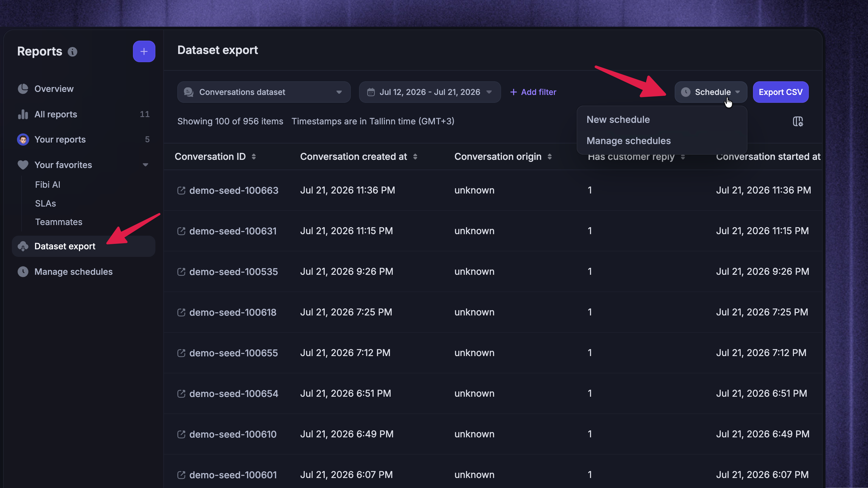Open conversation demo-seed-100631 via its external link icon
Image resolution: width=868 pixels, height=488 pixels.
(181, 231)
